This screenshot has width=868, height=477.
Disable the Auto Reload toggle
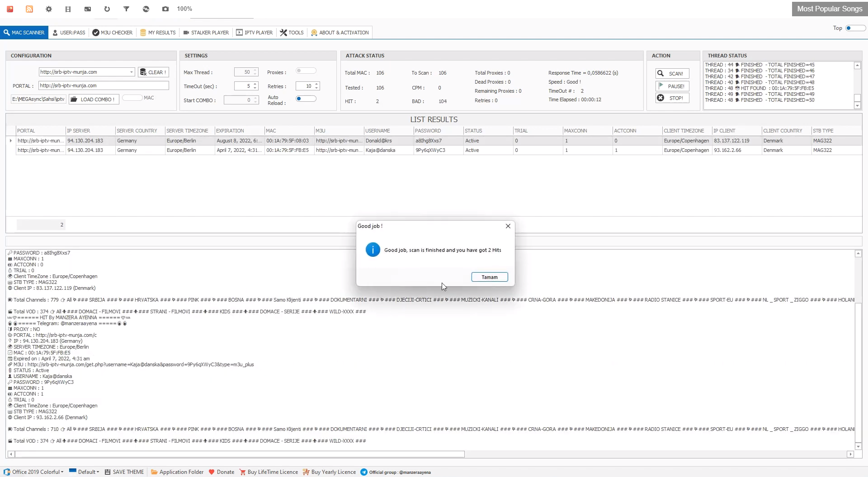click(306, 99)
